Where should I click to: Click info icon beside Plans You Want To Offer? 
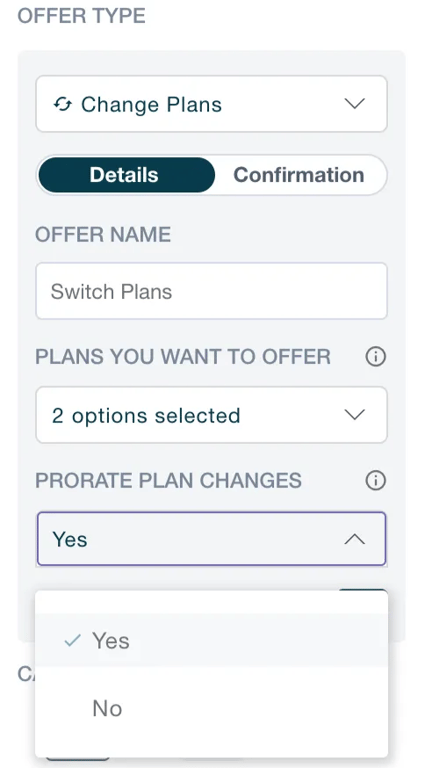click(376, 357)
